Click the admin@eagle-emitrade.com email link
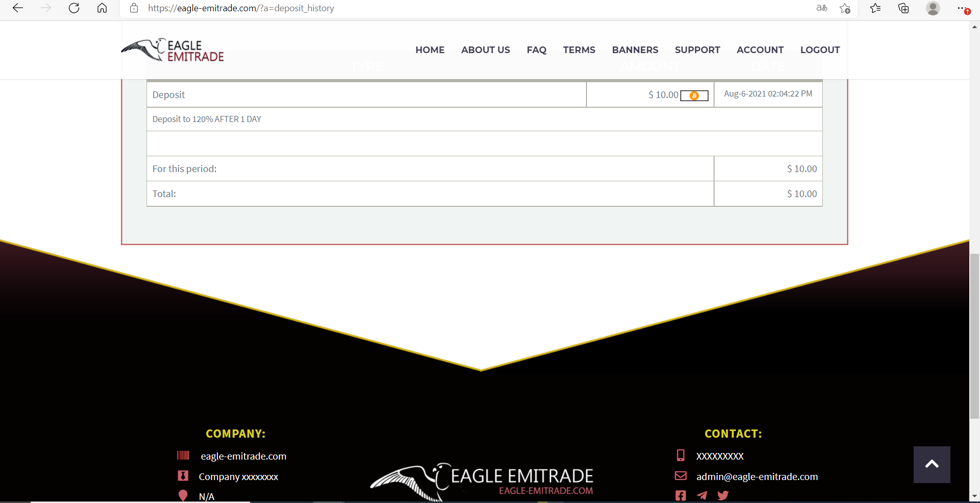 (x=756, y=476)
